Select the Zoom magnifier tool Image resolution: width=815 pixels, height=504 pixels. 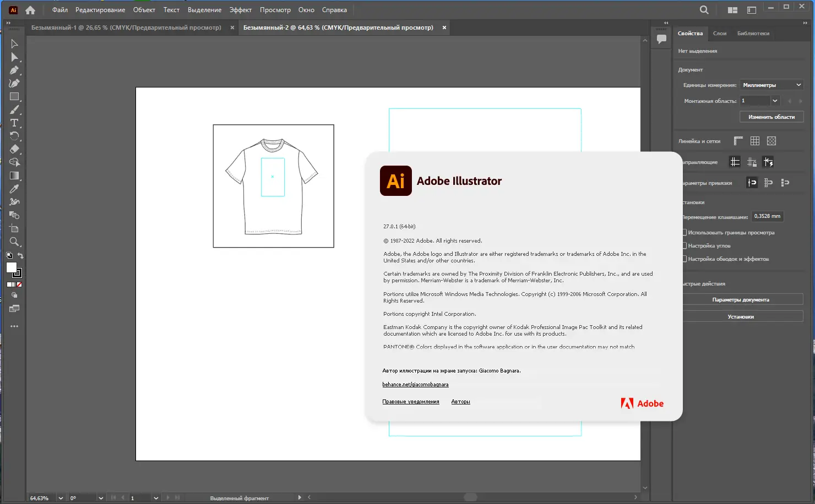click(x=14, y=242)
